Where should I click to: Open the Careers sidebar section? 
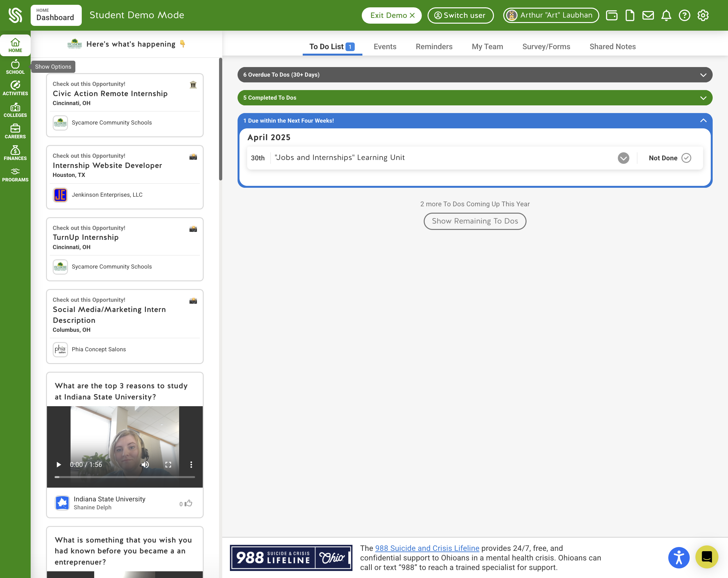coord(15,132)
